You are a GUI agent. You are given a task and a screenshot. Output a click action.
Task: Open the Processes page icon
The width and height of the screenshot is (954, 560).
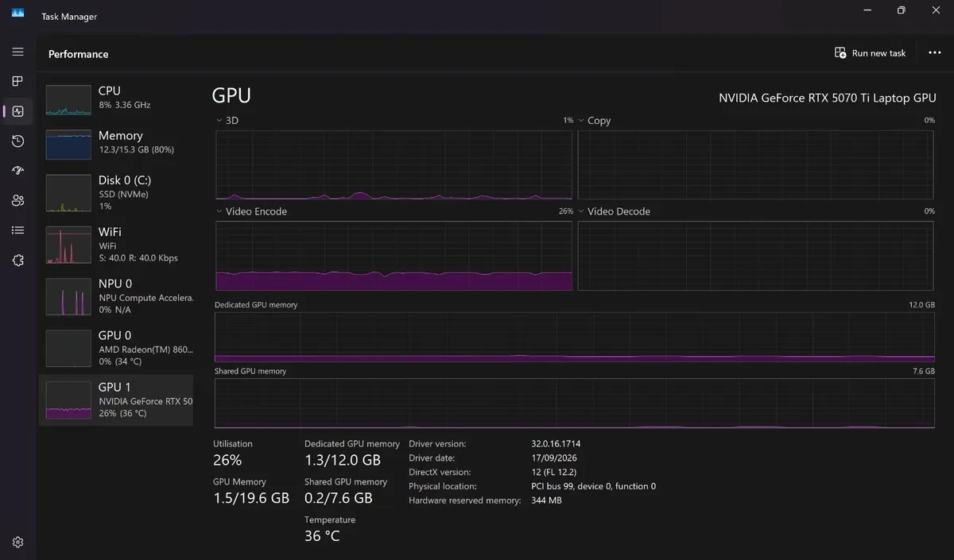(17, 81)
